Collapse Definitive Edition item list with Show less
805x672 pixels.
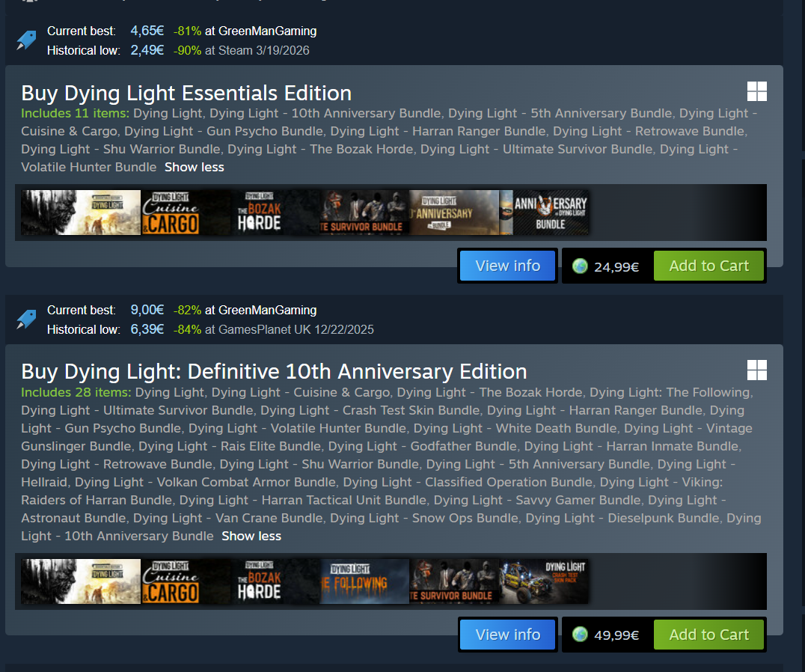pos(251,536)
